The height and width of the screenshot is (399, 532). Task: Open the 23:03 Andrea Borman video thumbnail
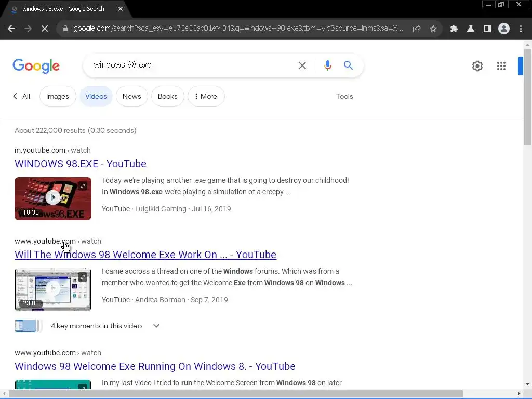coord(53,289)
